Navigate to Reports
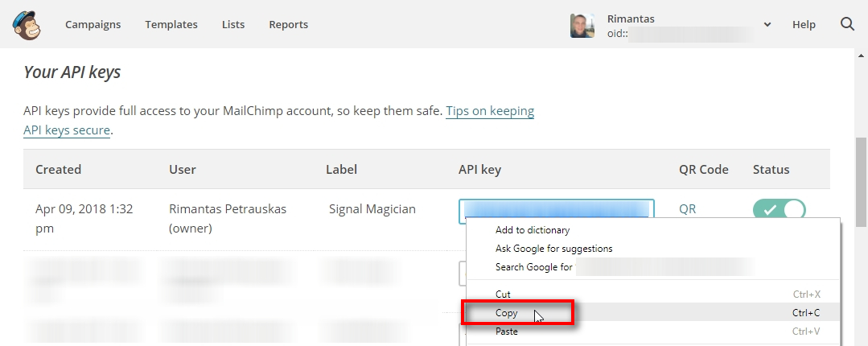This screenshot has height=346, width=868. (288, 24)
